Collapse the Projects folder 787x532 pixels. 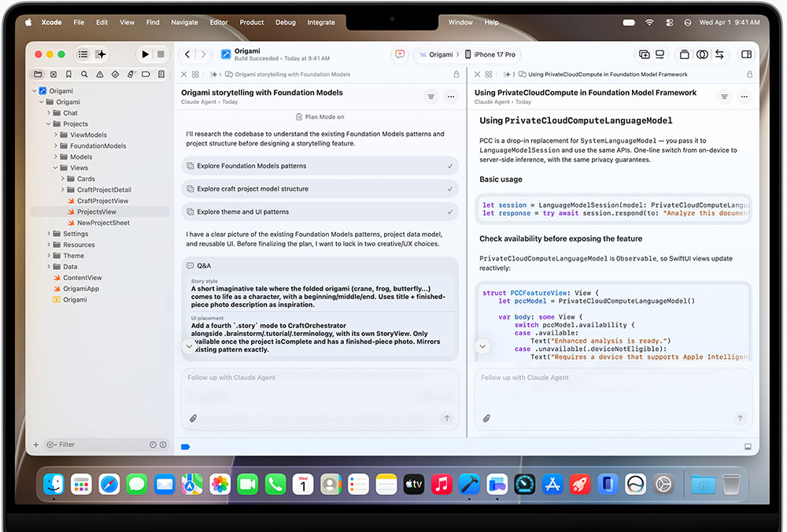[x=49, y=124]
